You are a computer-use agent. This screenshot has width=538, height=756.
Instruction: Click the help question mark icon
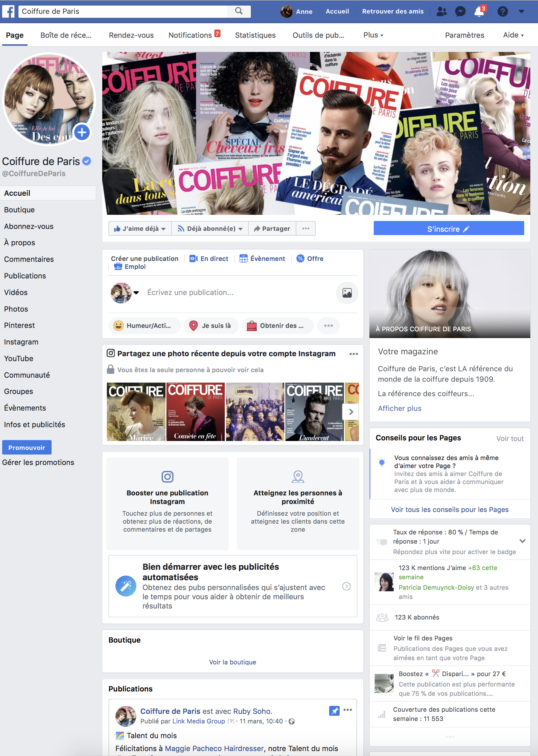tap(503, 12)
